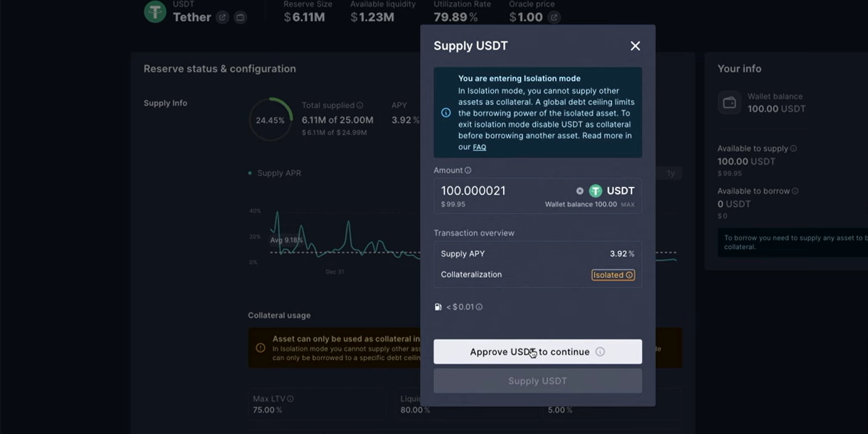Clear the entered amount with X icon
868x434 pixels.
[x=579, y=191]
